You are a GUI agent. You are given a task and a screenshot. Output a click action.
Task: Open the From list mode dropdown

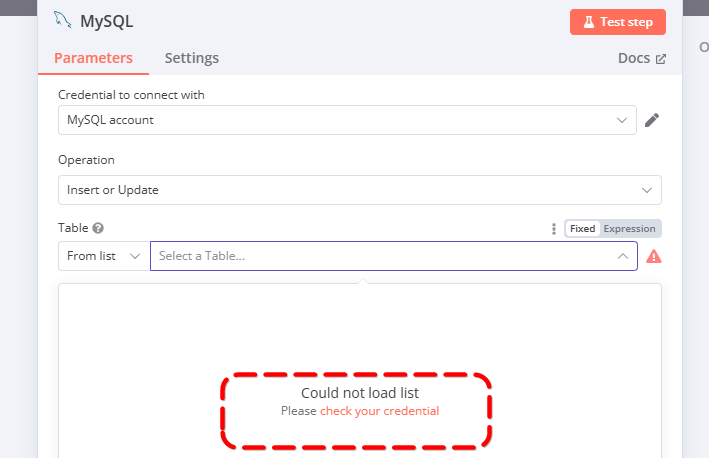(x=104, y=256)
